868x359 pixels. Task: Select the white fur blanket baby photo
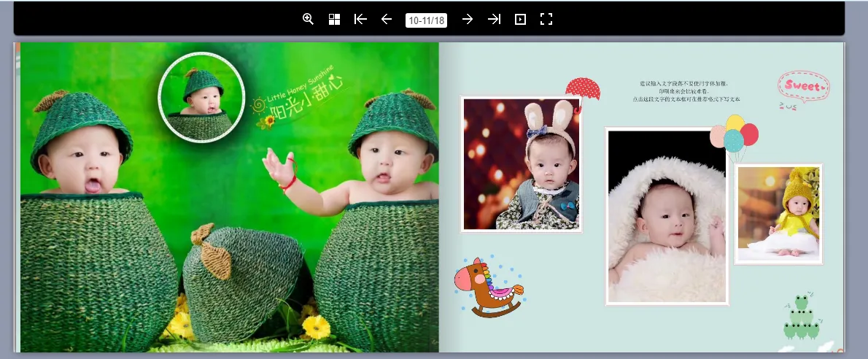(x=667, y=217)
